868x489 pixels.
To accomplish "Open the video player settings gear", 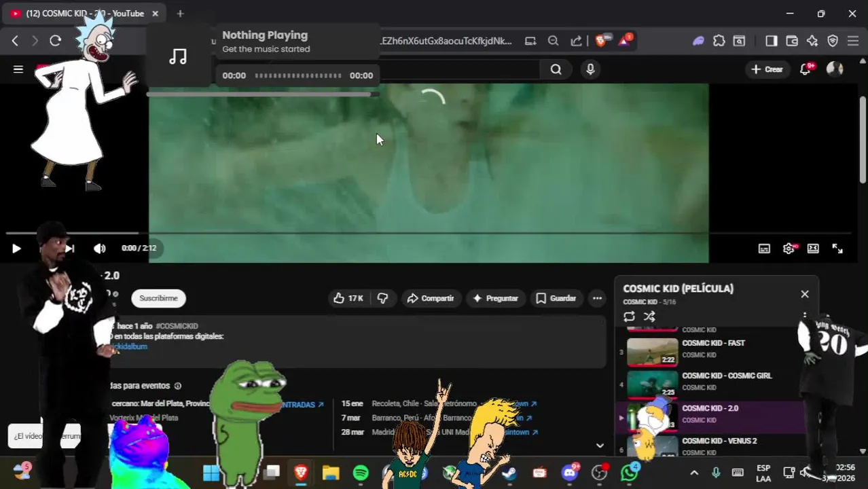I will click(789, 249).
